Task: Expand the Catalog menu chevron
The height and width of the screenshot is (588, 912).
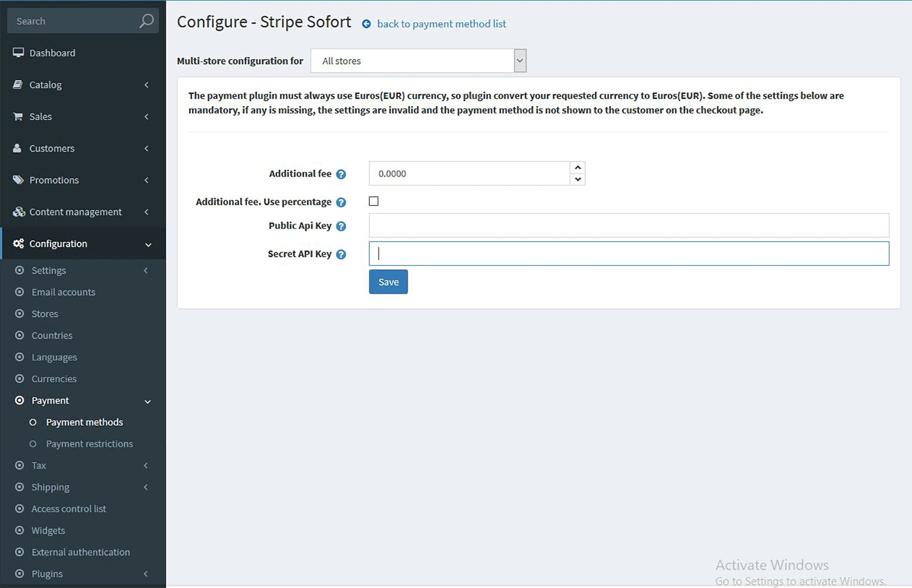Action: click(x=147, y=85)
